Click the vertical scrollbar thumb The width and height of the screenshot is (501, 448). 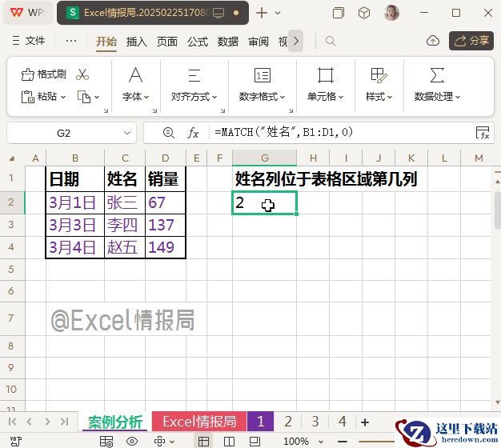pos(498,210)
